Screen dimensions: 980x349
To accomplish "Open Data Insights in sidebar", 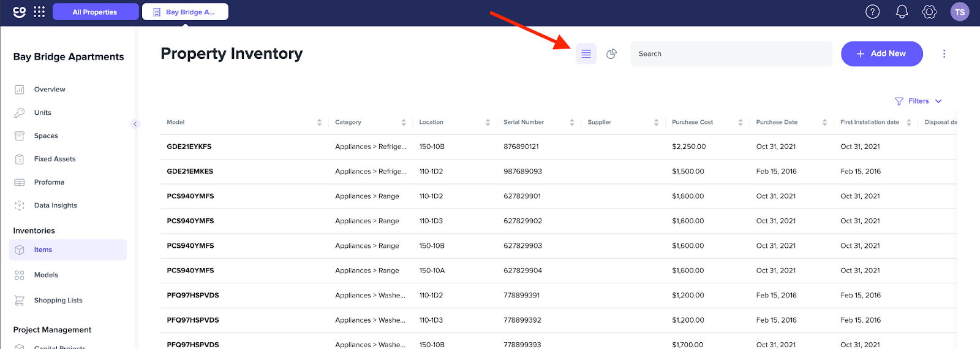I will [x=56, y=206].
